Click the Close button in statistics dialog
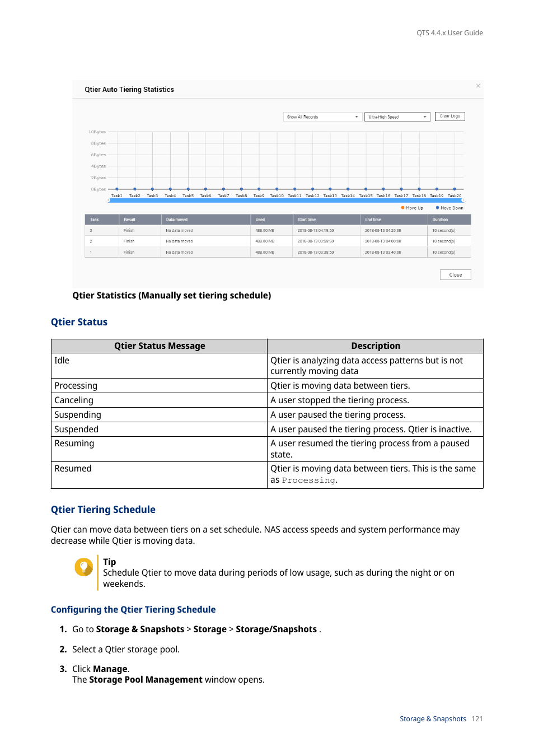This screenshot has height=756, width=534. [x=455, y=275]
